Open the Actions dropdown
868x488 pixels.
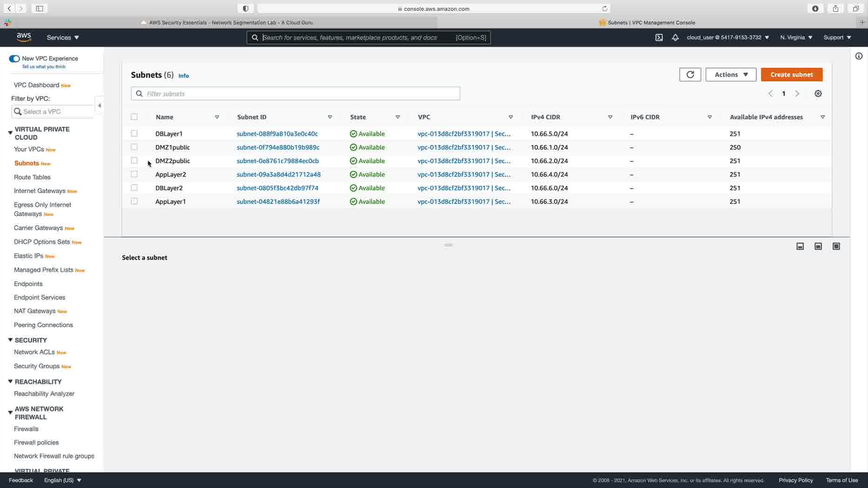point(731,74)
